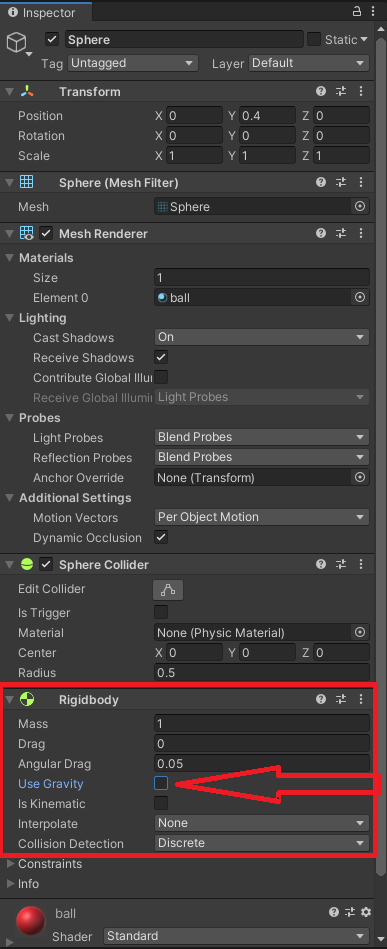Click the Inspector lock icon
Screen dimensions: 387x949
tap(357, 11)
